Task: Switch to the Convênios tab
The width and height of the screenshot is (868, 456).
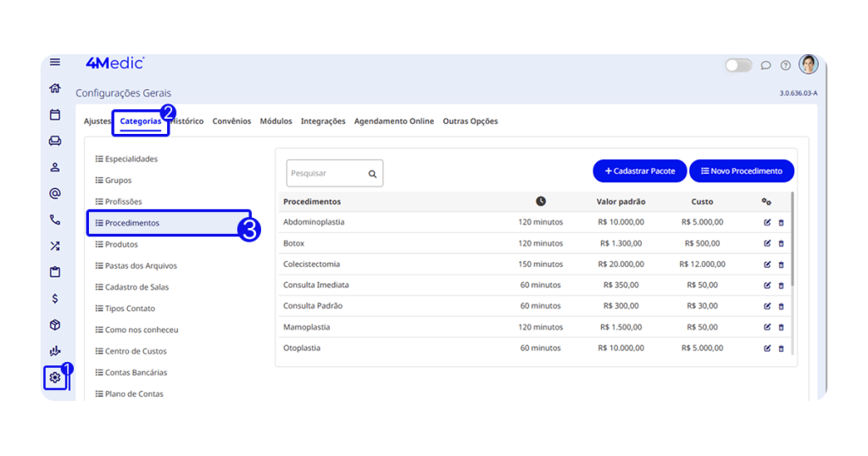Action: pyautogui.click(x=231, y=121)
